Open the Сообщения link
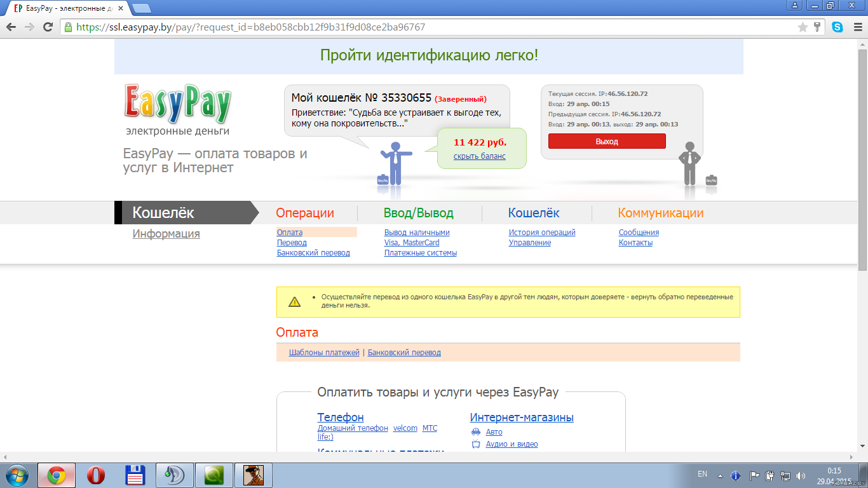This screenshot has width=868, height=488. (639, 233)
